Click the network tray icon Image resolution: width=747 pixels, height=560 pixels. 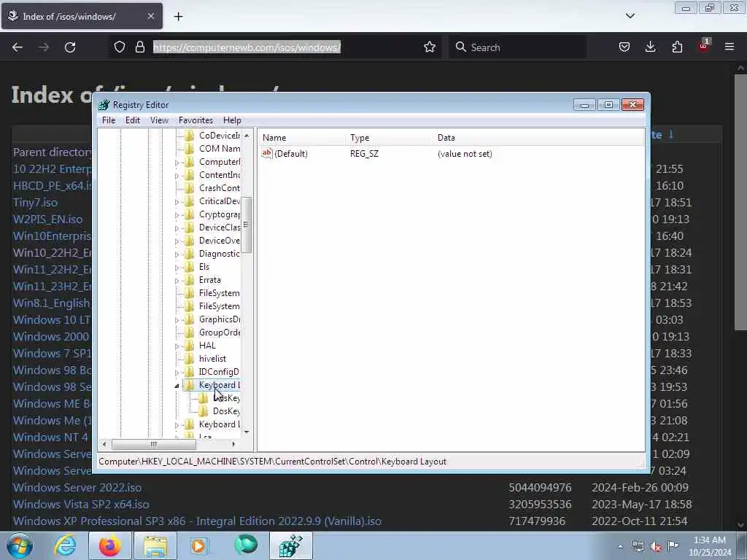click(x=638, y=546)
